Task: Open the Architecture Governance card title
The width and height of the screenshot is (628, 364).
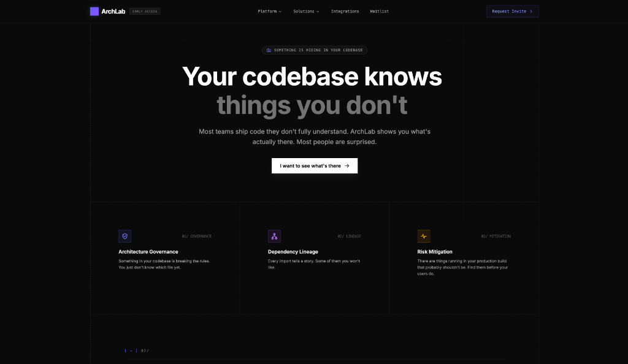Action: coord(148,252)
